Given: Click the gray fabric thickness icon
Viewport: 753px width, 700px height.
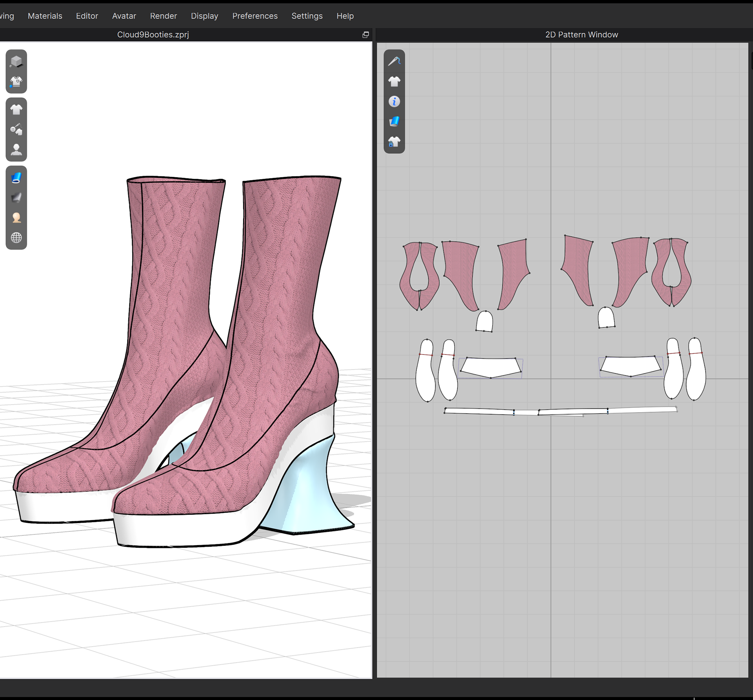Looking at the screenshot, I should pyautogui.click(x=16, y=198).
